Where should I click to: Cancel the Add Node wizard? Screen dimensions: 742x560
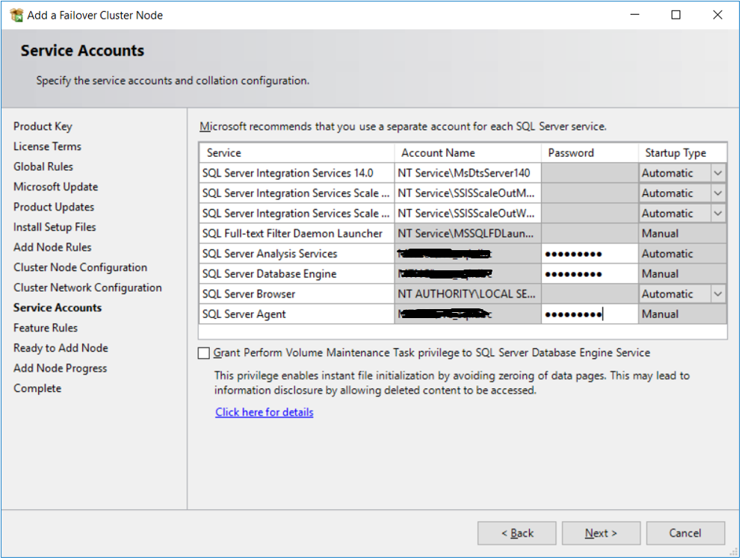click(685, 533)
